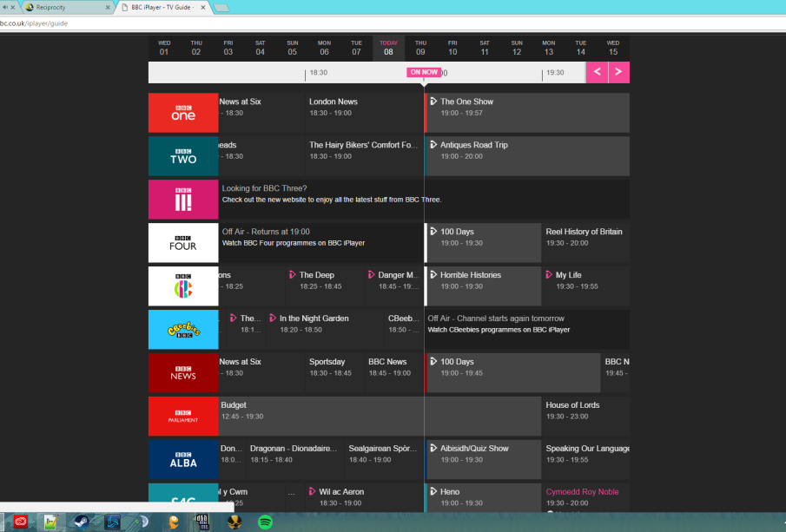
Task: Advance the schedule with right arrow
Action: (x=619, y=72)
